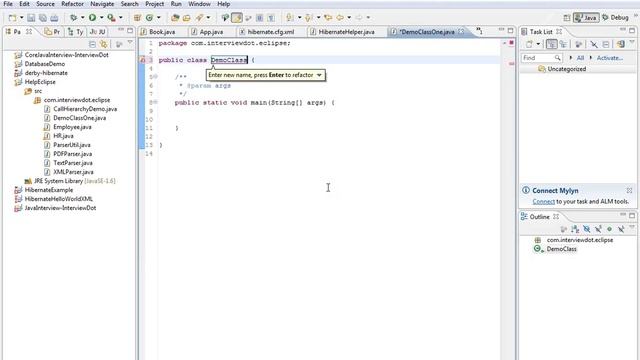Click the Debug bug icon in toolbar
Image resolution: width=640 pixels, height=360 pixels.
coord(73,18)
